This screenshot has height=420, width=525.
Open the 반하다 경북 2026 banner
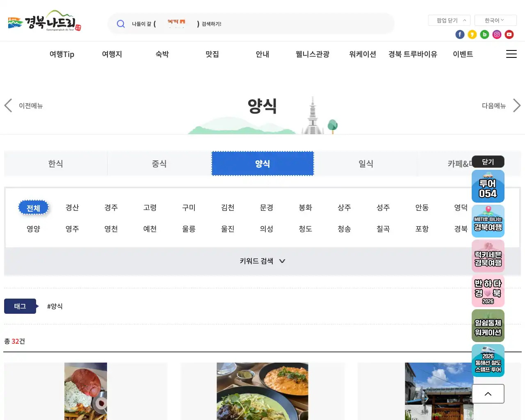click(x=488, y=291)
